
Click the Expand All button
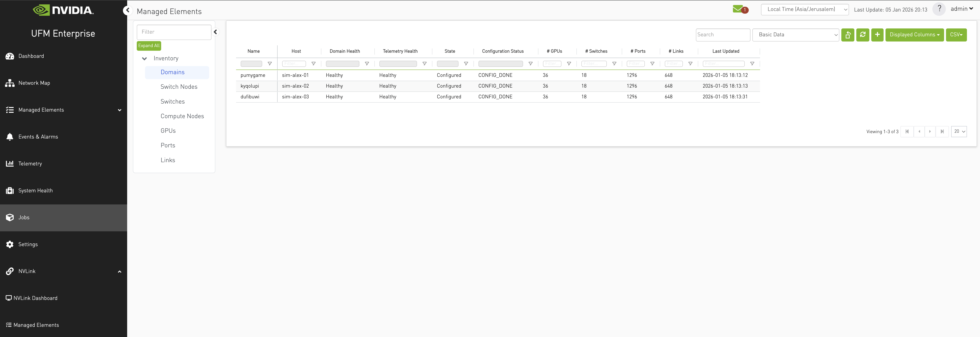(x=149, y=46)
